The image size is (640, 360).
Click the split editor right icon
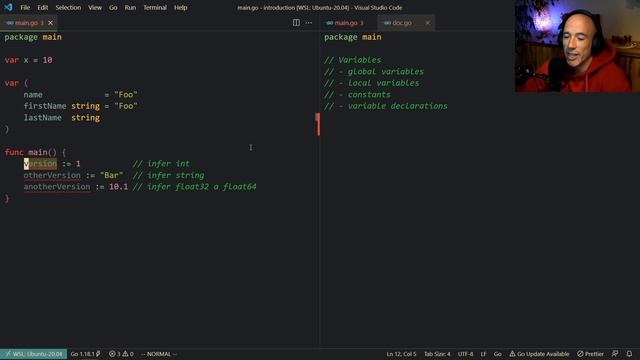296,23
